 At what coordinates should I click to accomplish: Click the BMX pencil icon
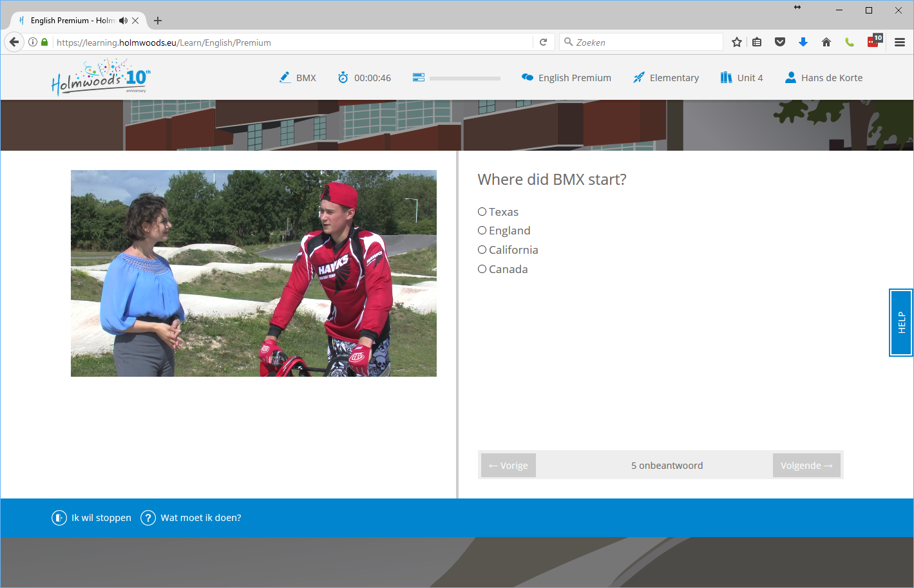coord(285,77)
